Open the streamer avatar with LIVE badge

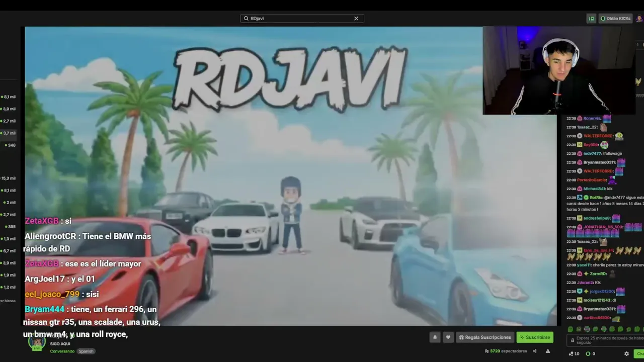tap(37, 342)
